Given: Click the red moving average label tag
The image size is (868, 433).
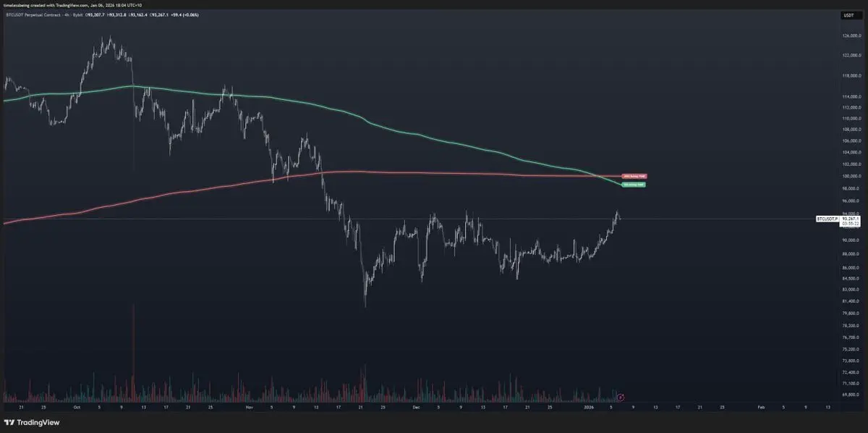Looking at the screenshot, I should coord(634,176).
